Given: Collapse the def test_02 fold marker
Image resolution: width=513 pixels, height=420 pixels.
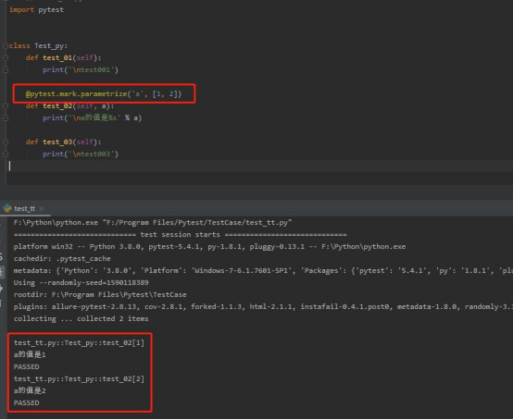Looking at the screenshot, I should click(x=6, y=105).
